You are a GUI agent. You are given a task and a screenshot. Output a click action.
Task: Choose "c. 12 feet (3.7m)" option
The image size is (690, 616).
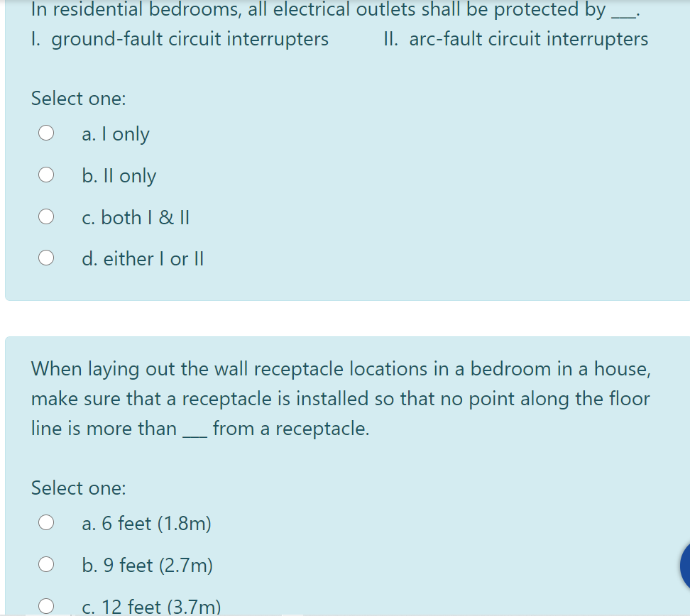tap(47, 605)
